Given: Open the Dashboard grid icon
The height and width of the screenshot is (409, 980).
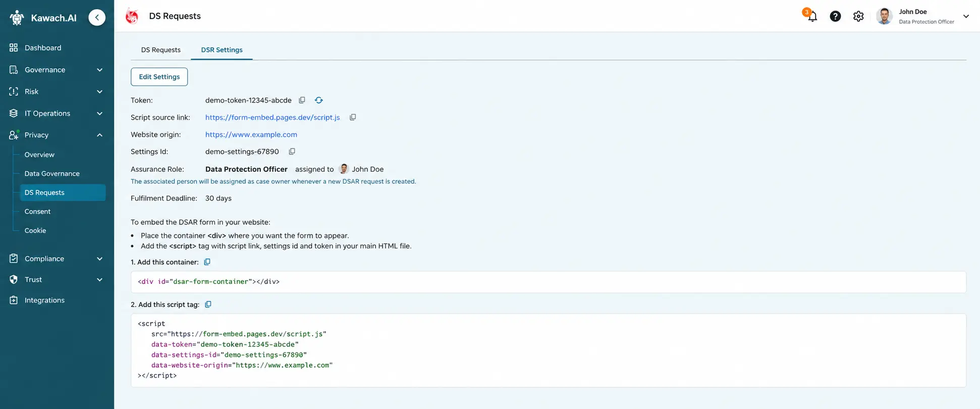Looking at the screenshot, I should click(14, 47).
